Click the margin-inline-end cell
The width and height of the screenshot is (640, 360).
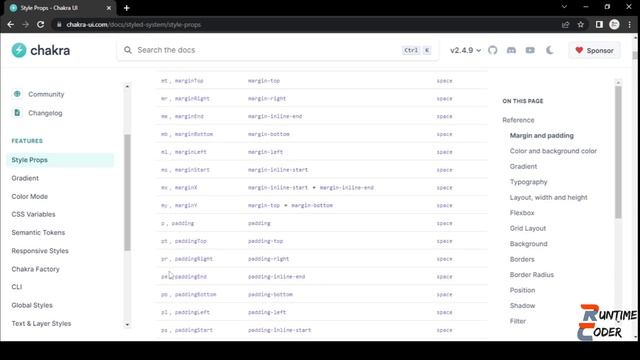[x=275, y=116]
